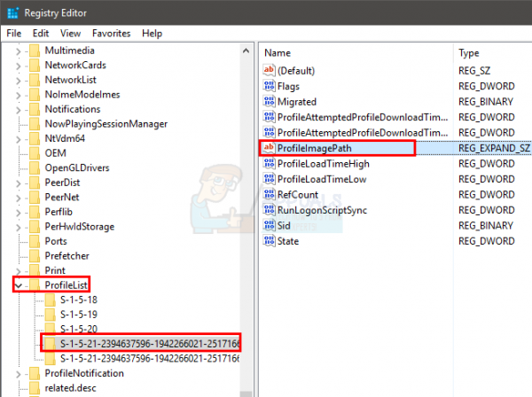Open the View menu
Viewport: 532px width, 397px height.
tap(70, 33)
